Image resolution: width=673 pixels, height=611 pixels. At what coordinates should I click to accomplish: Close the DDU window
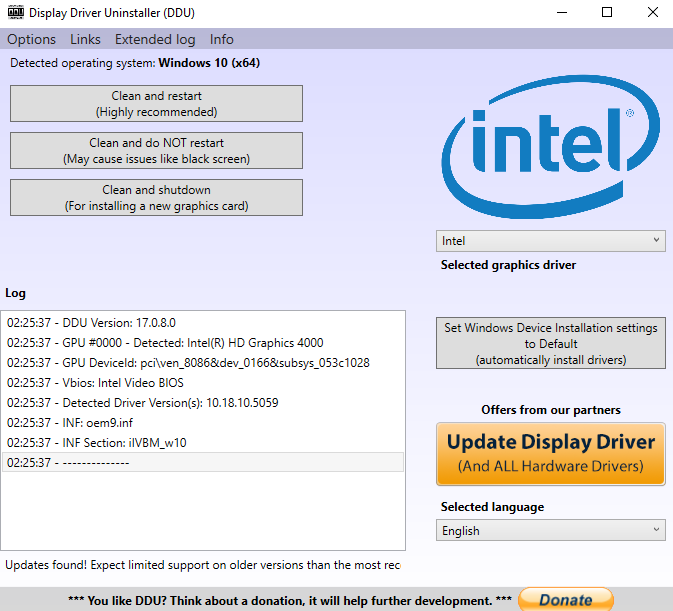652,12
